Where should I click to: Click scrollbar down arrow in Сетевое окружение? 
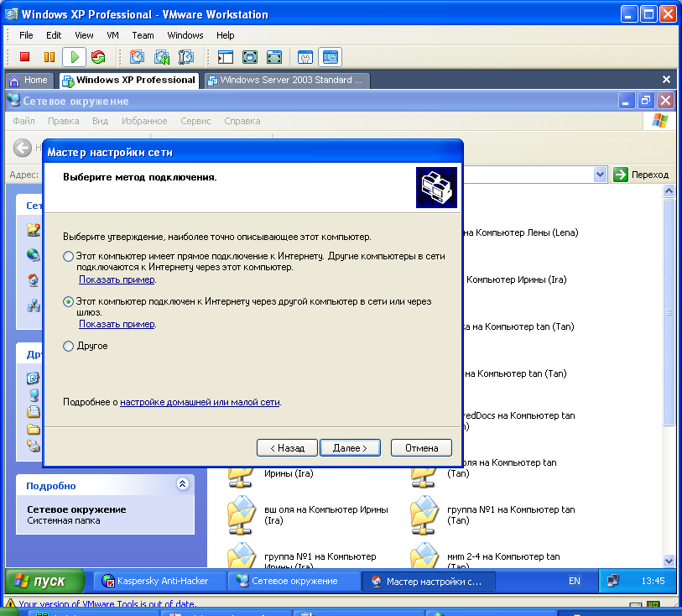(x=669, y=561)
